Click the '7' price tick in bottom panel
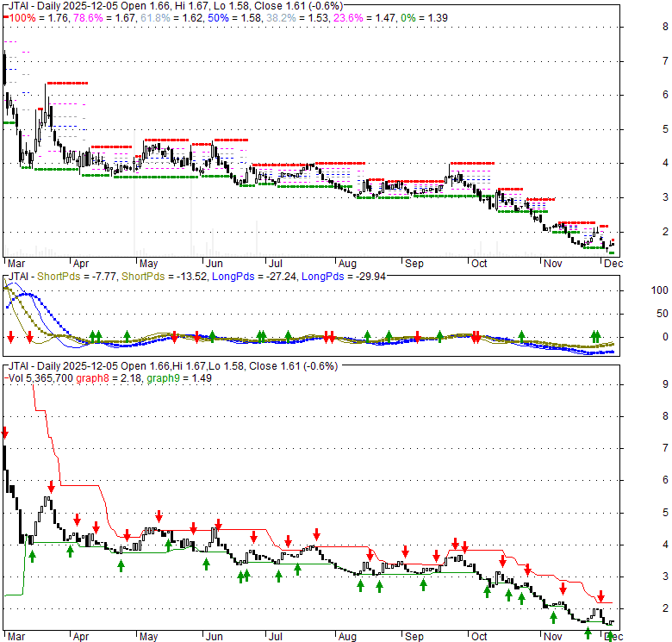This screenshot has width=672, height=642. click(665, 448)
